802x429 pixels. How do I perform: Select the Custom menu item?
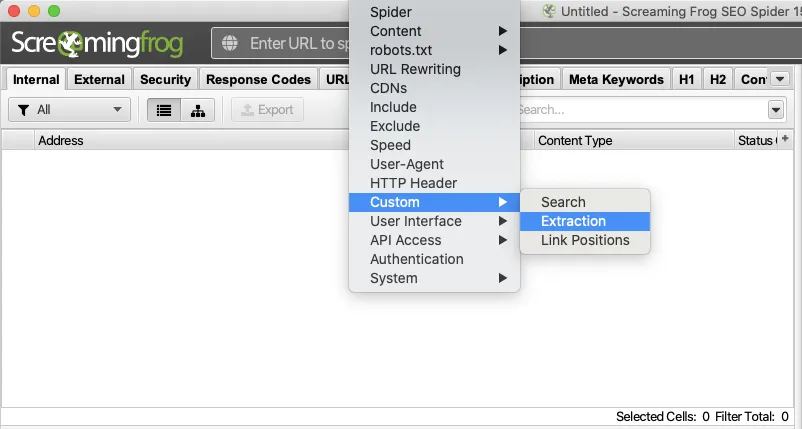[x=434, y=202]
